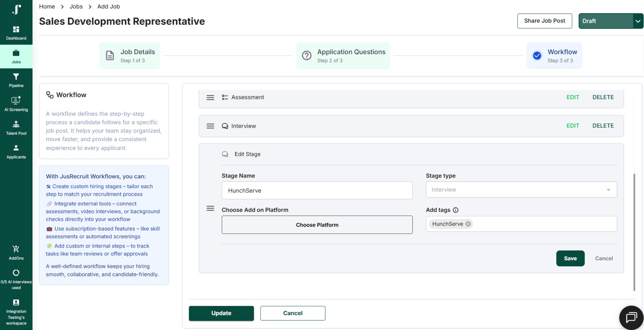Go to Job Details step

point(130,56)
